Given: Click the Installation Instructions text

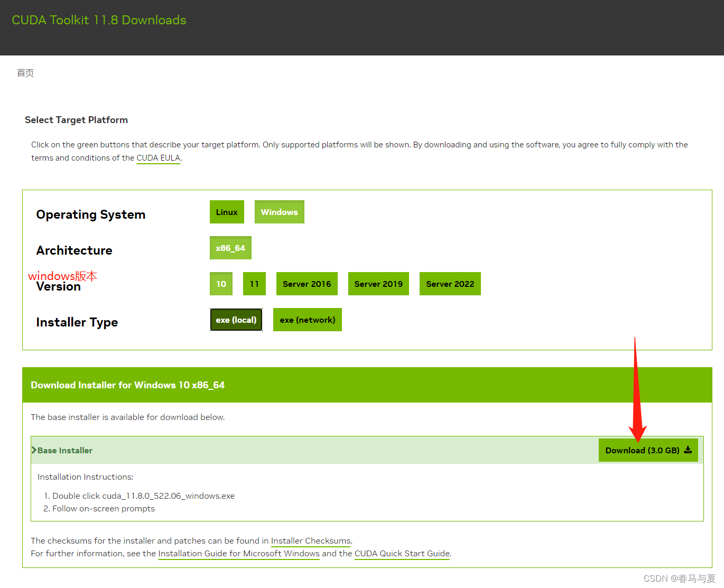Looking at the screenshot, I should click(x=86, y=477).
